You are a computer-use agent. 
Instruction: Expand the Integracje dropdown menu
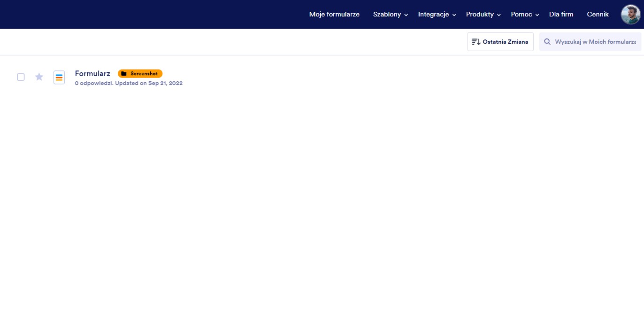[x=437, y=15]
